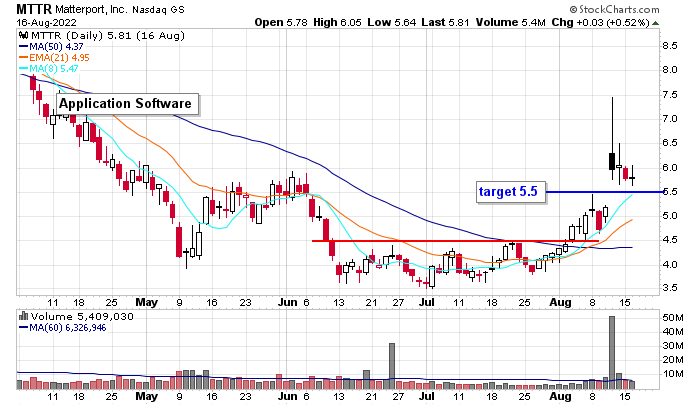Viewport: 700px width, 405px height.
Task: Click the 3.5 price axis label
Action: pyautogui.click(x=670, y=288)
